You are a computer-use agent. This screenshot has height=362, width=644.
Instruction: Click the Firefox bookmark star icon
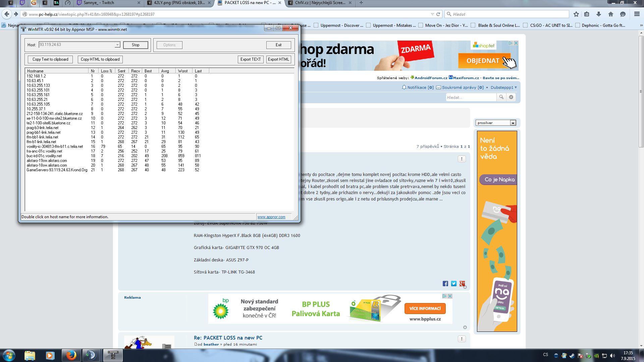point(576,14)
